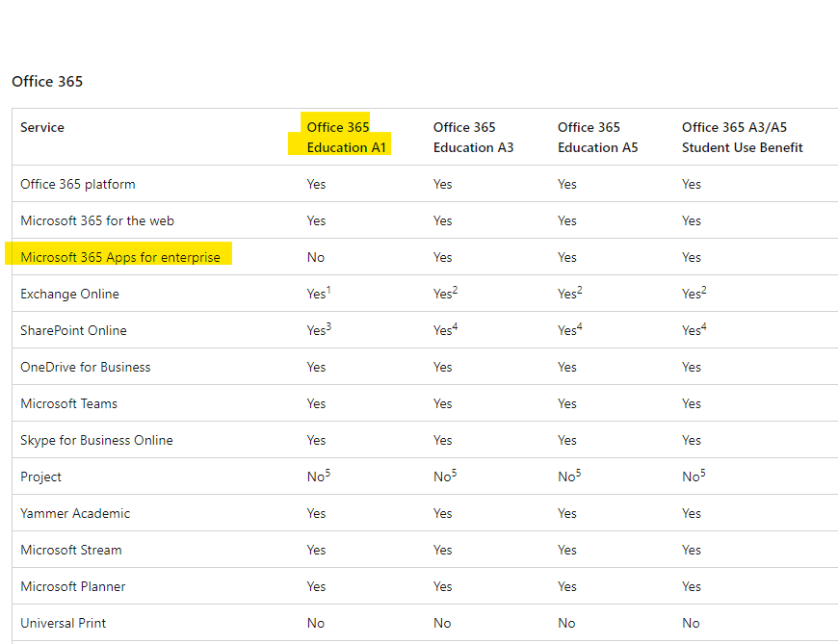This screenshot has height=644, width=838.
Task: Click 'Yes' for Microsoft 365 for the web under A3
Action: (x=442, y=220)
